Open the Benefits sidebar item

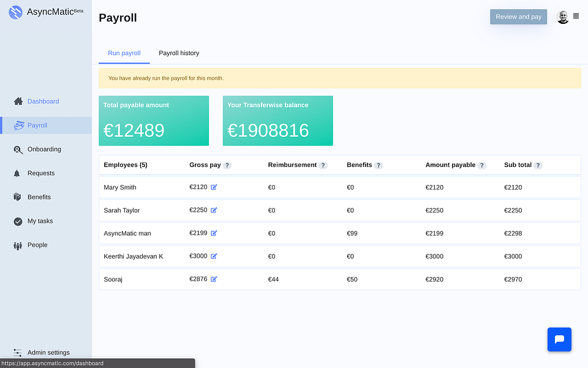[39, 197]
